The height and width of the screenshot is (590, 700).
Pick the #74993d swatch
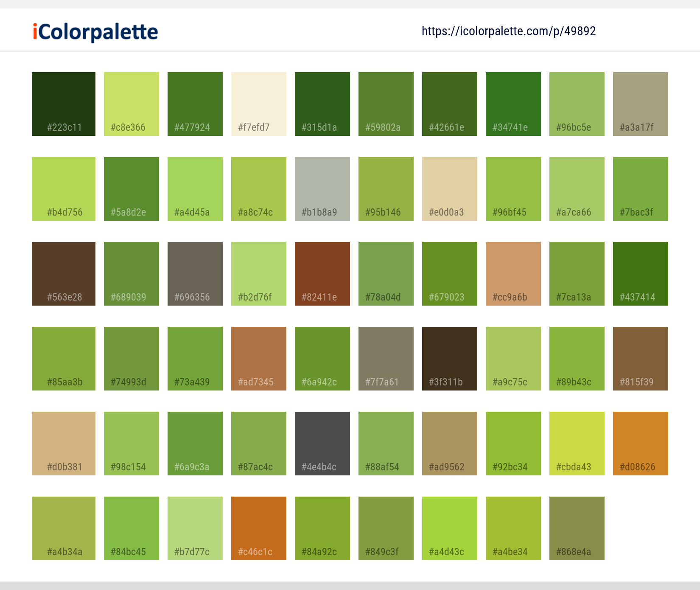(x=132, y=359)
